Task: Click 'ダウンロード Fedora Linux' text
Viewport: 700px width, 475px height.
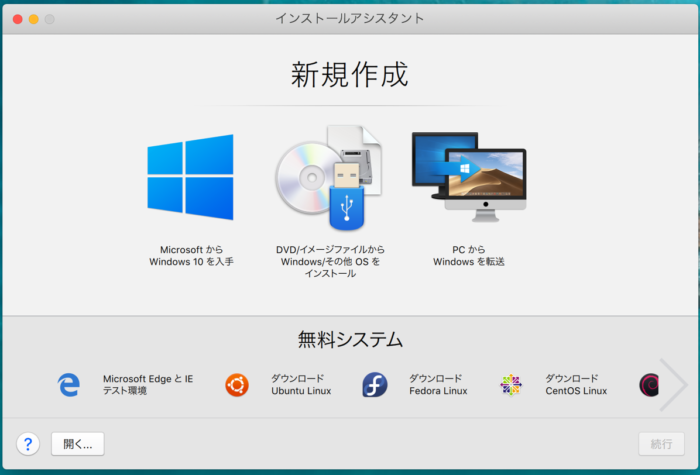Action: tap(438, 384)
